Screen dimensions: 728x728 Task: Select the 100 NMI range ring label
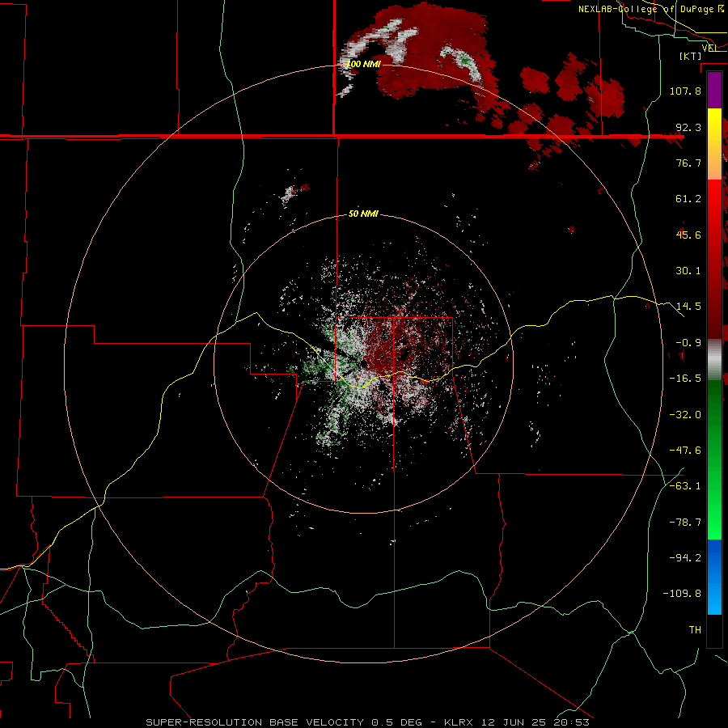[x=363, y=64]
